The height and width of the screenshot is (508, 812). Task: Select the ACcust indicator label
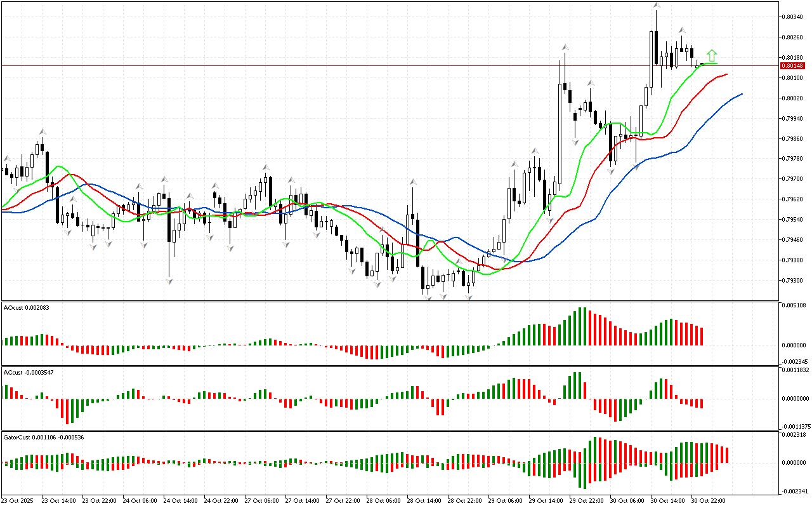tap(28, 372)
